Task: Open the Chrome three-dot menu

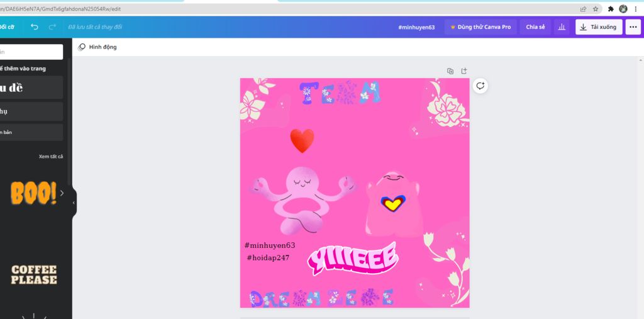Action: (635, 9)
